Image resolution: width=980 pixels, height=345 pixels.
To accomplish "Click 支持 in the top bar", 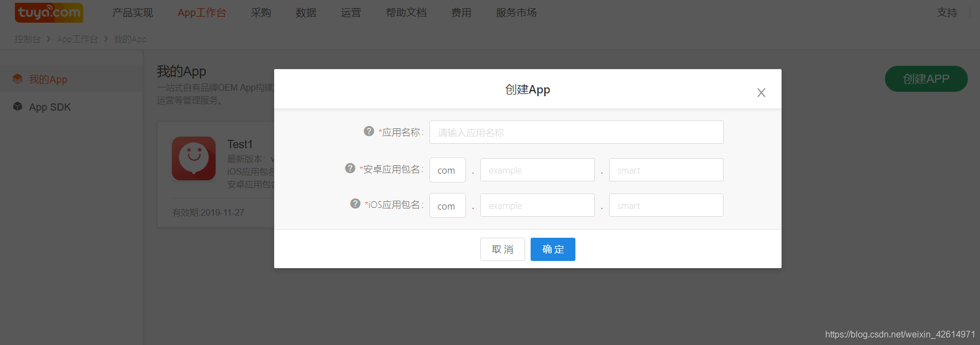I will tap(947, 12).
